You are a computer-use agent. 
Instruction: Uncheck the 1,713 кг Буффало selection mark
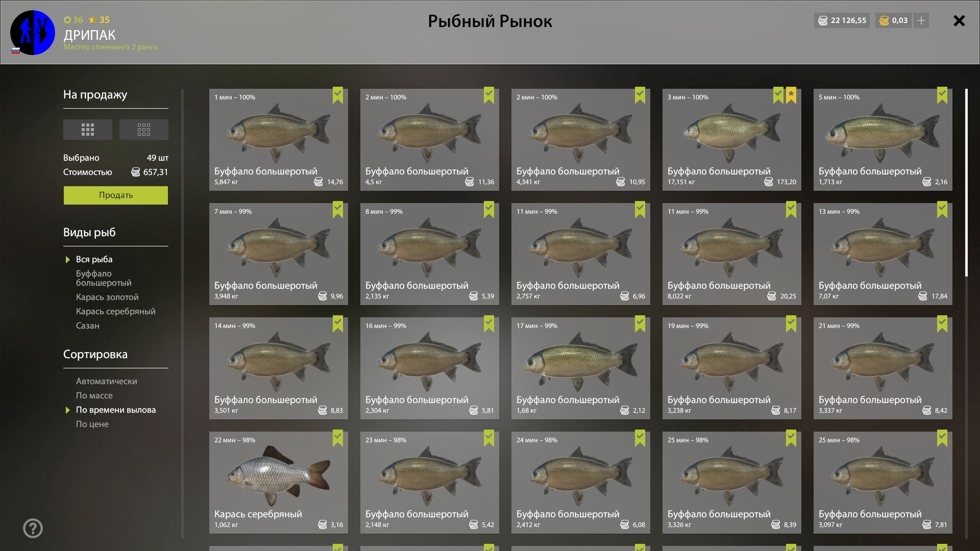(942, 95)
